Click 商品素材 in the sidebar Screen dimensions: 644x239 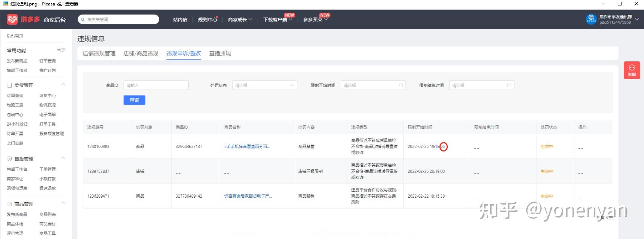click(48, 224)
